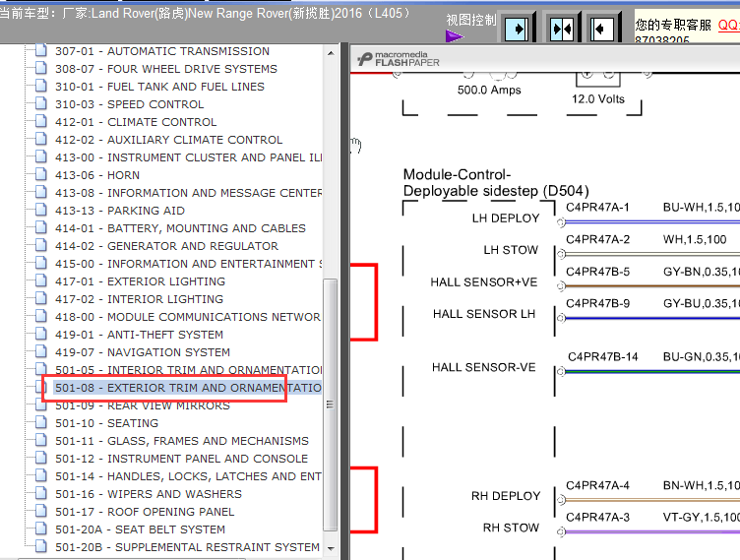Click document icon beside 307-01 Automatic Transmission
This screenshot has height=560, width=740.
[41, 50]
